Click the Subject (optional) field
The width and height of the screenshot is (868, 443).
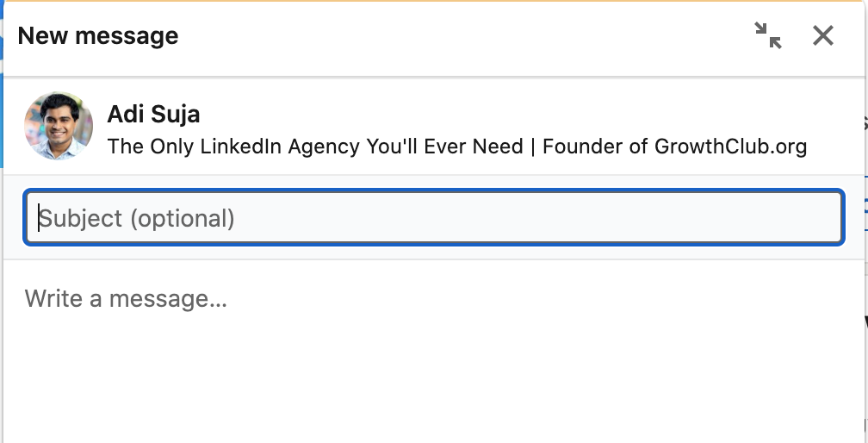433,218
